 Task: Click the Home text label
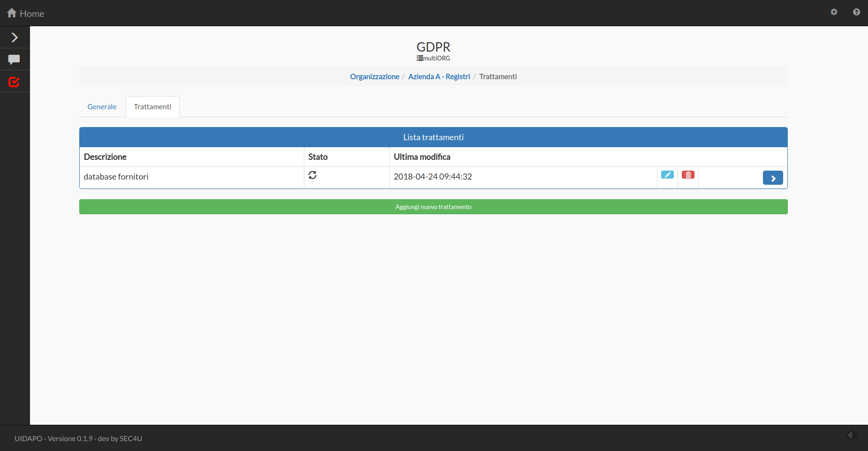coord(32,14)
